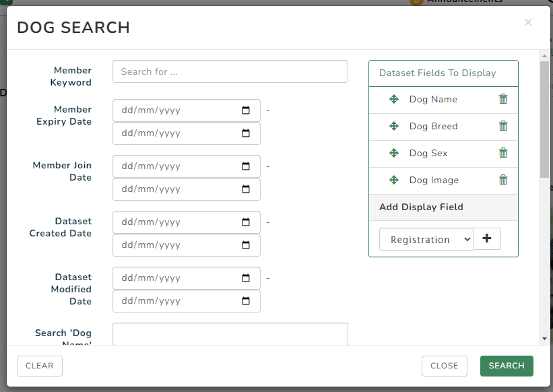Open calendar for Member Expiry start date
Viewport: 553px width, 392px height.
pyautogui.click(x=246, y=110)
